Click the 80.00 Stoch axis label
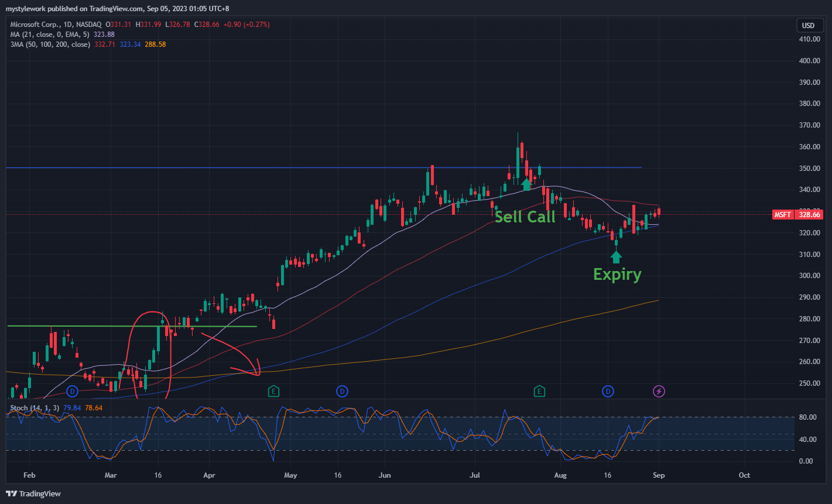 pyautogui.click(x=807, y=417)
